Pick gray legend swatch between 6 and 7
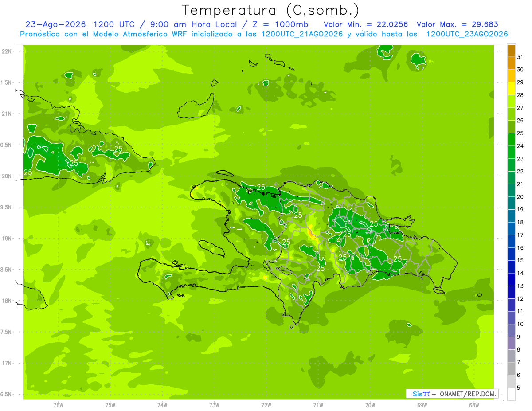 tap(511, 368)
